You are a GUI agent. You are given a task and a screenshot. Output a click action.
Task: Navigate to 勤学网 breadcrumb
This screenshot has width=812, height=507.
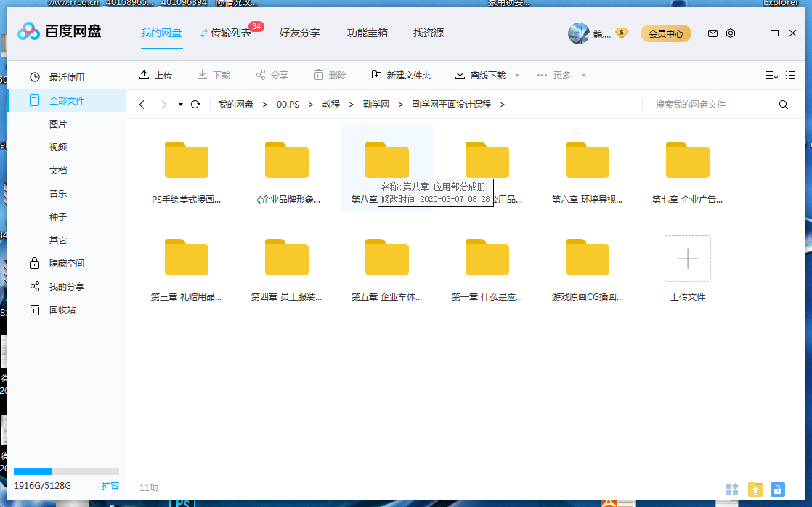coord(375,105)
